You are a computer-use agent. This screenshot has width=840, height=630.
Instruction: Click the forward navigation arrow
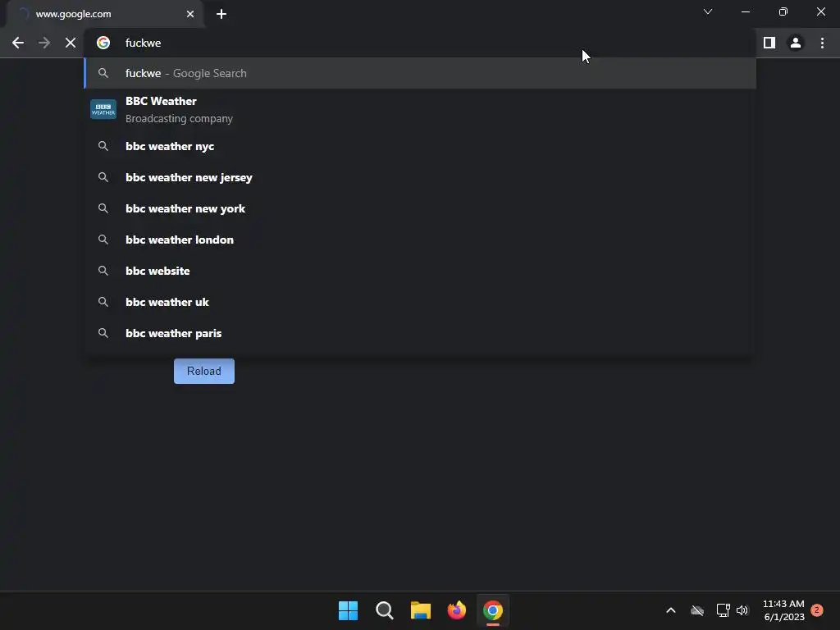pos(44,43)
